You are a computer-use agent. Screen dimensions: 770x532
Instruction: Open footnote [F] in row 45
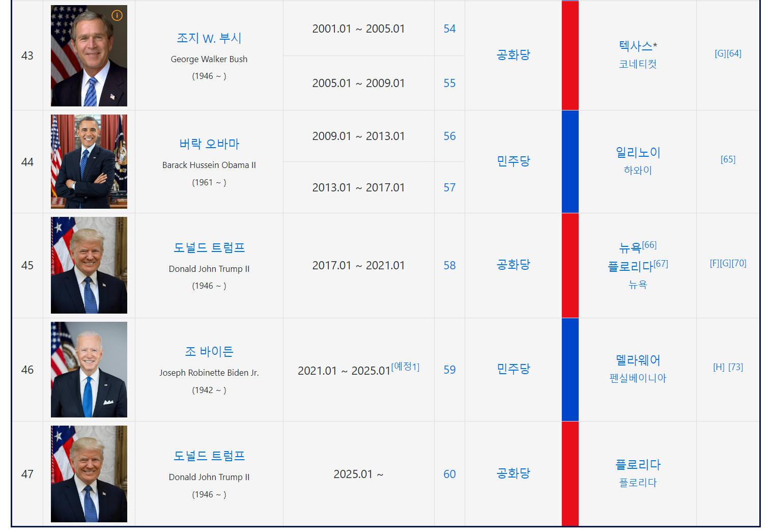point(715,263)
